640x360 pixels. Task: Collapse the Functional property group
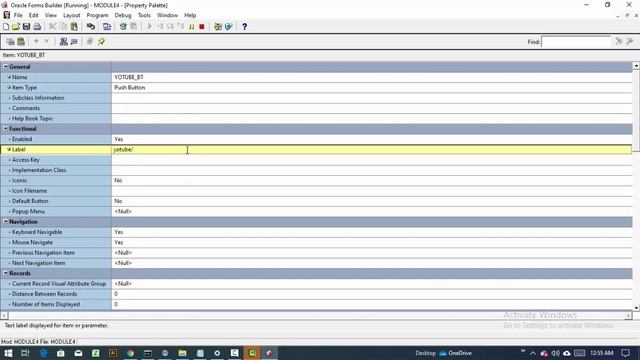(x=6, y=129)
